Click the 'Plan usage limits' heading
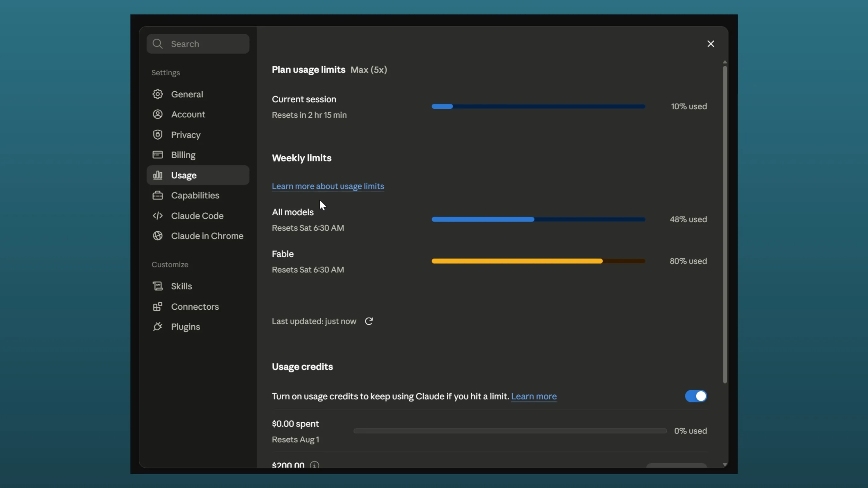The width and height of the screenshot is (868, 488). 308,70
